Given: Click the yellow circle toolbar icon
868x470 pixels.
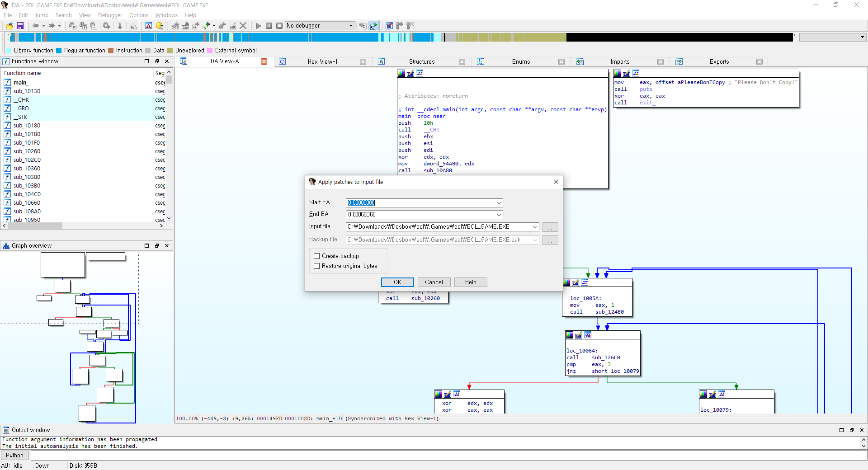Looking at the screenshot, I should coord(159,26).
